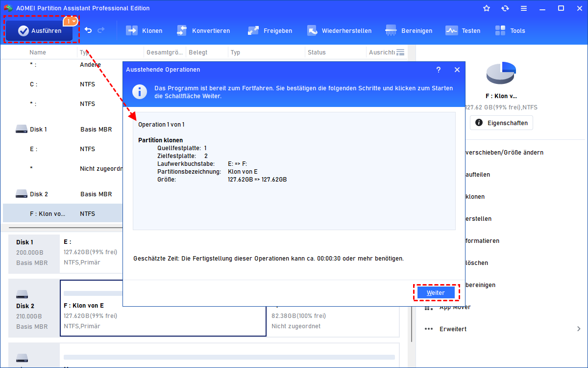Select the Disk 1 row in list
588x368 pixels.
pyautogui.click(x=63, y=130)
